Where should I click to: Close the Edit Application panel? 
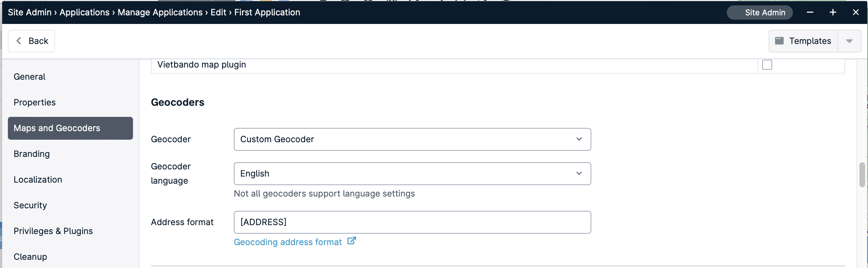tap(856, 13)
